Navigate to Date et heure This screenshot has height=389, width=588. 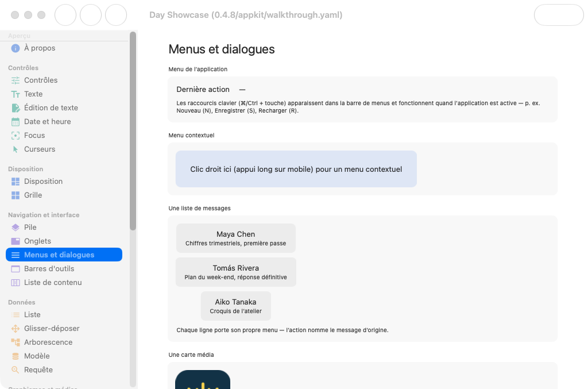pos(64,122)
